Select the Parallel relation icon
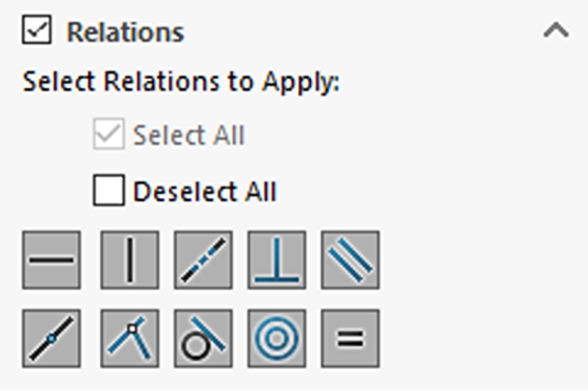This screenshot has width=588, height=391. pos(350,260)
